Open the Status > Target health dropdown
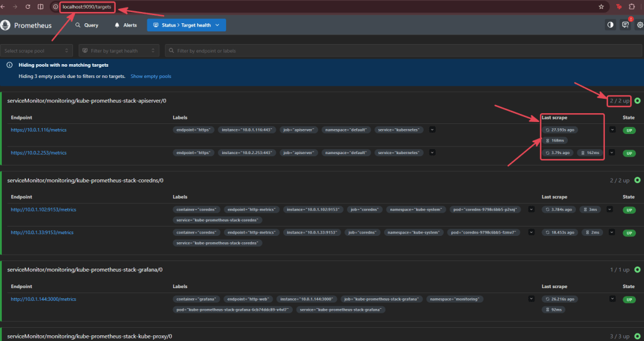This screenshot has width=644, height=341. pos(186,25)
